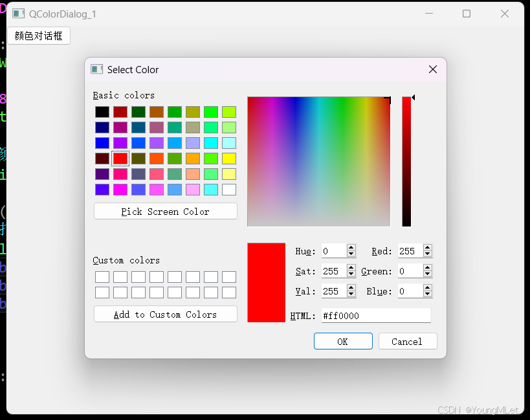Image resolution: width=530 pixels, height=420 pixels.
Task: Click the vertical brightness slider bar
Action: (x=406, y=162)
